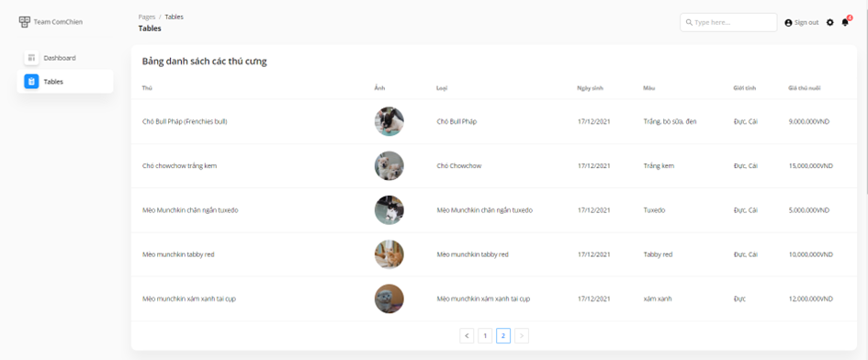Click the 15,000,000VND price cell

[x=810, y=165]
